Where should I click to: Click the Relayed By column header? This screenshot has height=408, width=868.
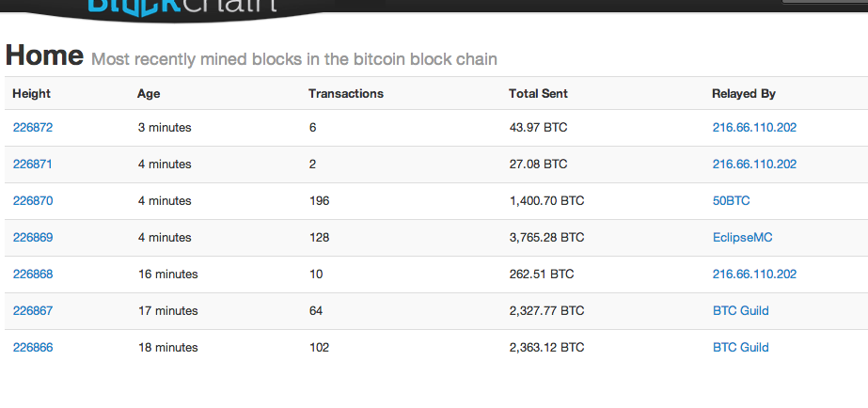[x=744, y=94]
